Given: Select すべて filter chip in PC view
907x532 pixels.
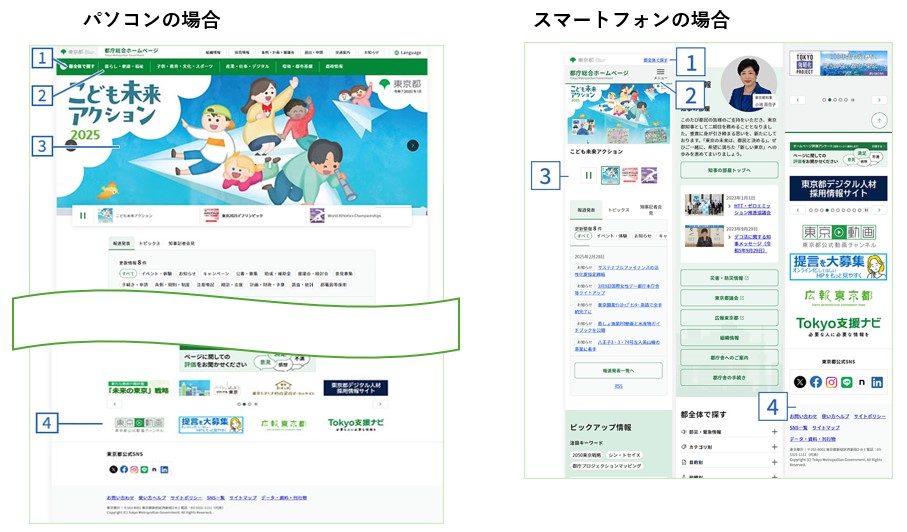Looking at the screenshot, I should coord(128,274).
